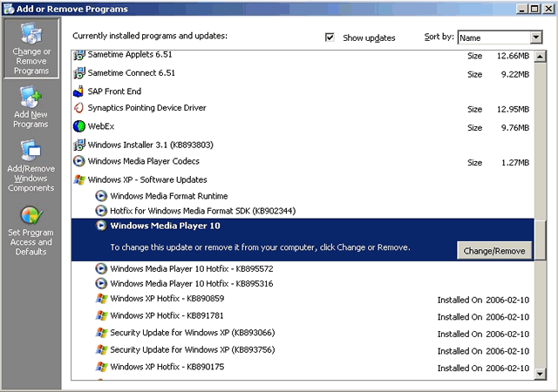The image size is (558, 392).
Task: Open Add New Programs from sidebar
Action: [x=31, y=107]
